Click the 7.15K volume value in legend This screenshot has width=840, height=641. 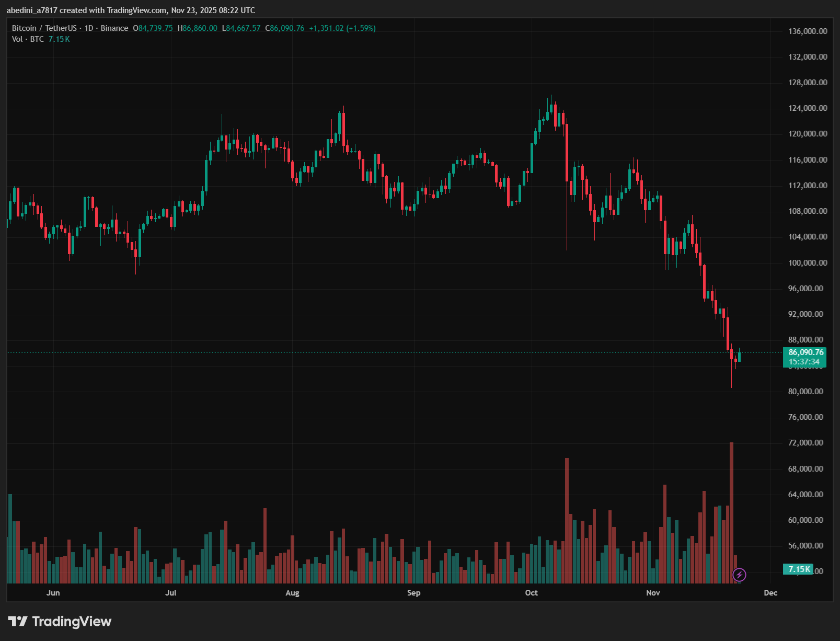[59, 39]
